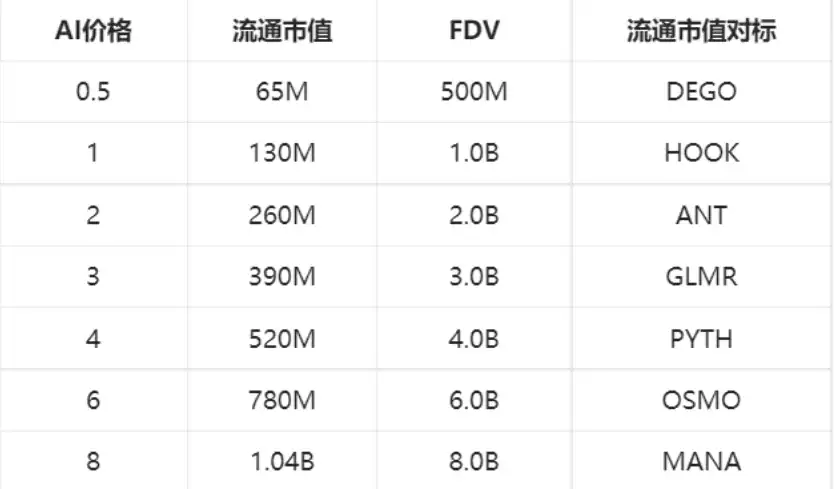
Task: Select the 500M FDV cell
Action: click(474, 92)
